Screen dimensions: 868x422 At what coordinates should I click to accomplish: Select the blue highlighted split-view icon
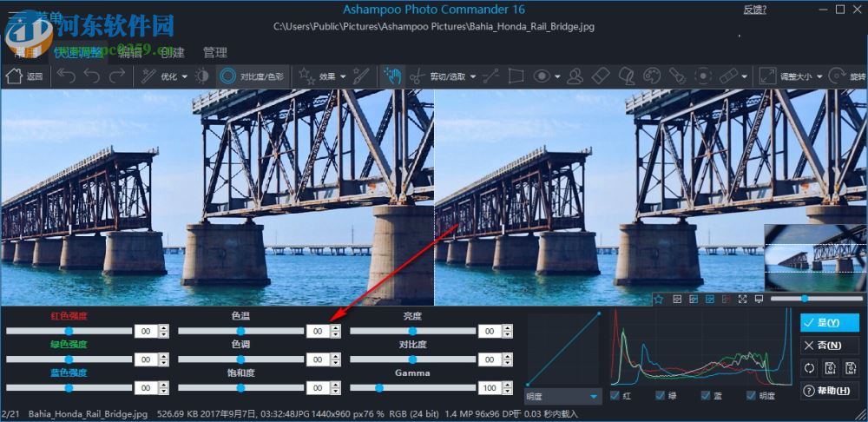coord(710,299)
